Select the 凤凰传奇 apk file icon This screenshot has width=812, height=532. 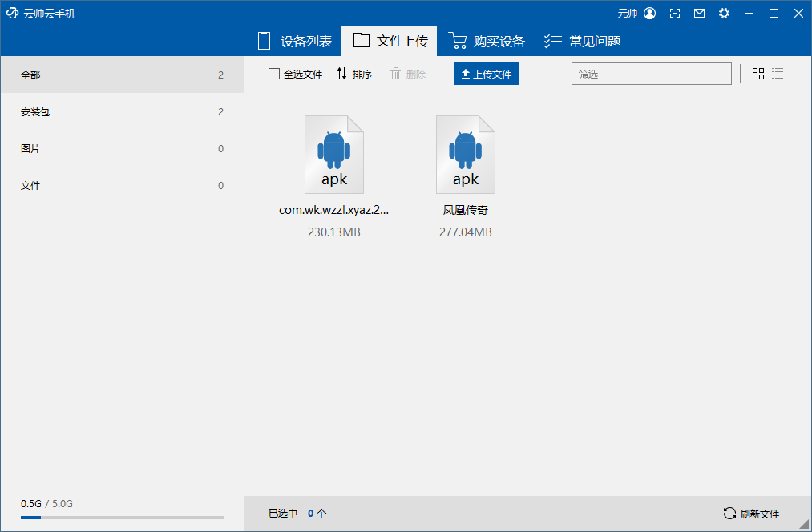pos(466,154)
